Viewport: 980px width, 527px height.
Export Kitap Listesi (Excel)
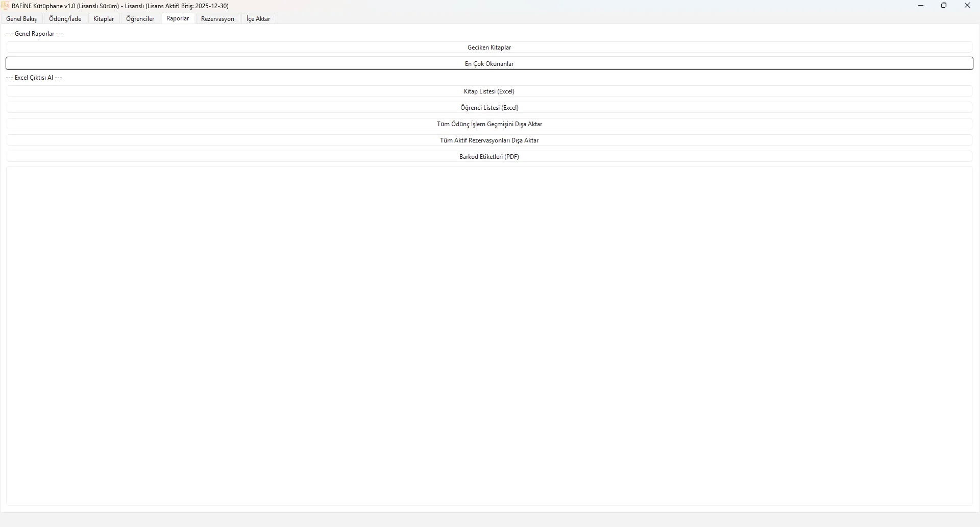pyautogui.click(x=489, y=91)
